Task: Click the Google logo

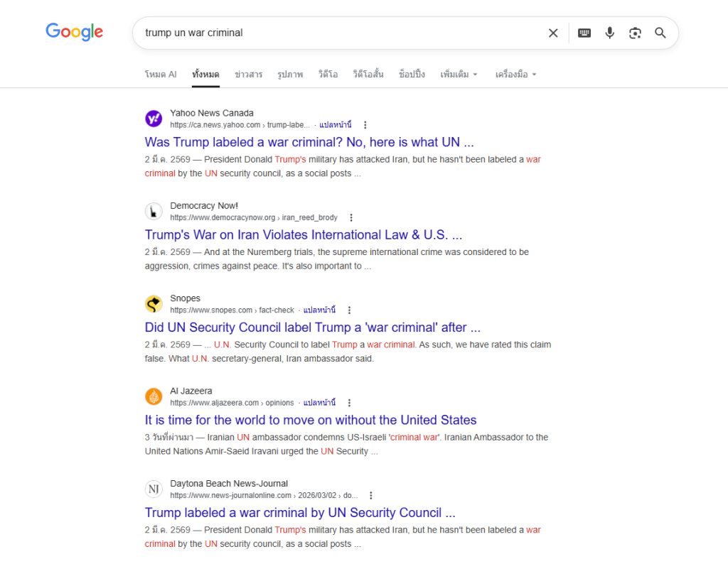Action: tap(74, 32)
